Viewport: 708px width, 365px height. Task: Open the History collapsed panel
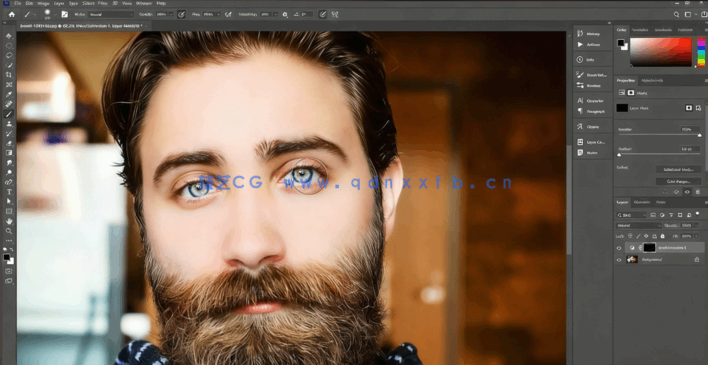point(588,33)
